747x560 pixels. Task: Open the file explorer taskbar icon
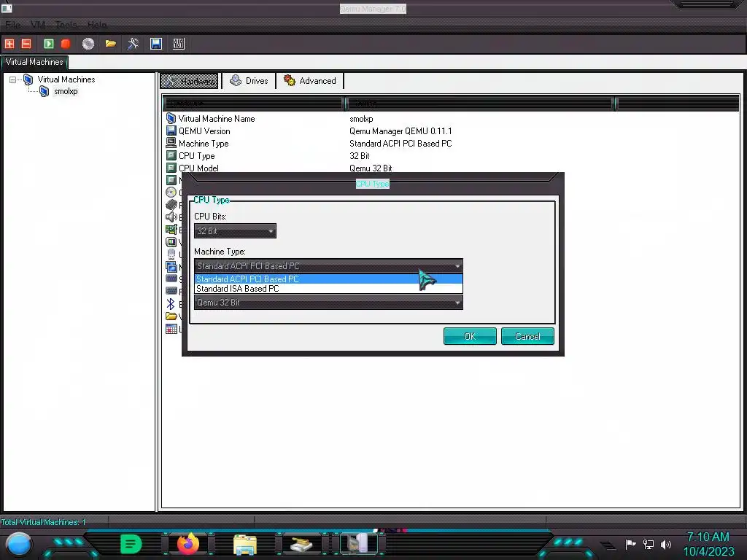point(245,545)
